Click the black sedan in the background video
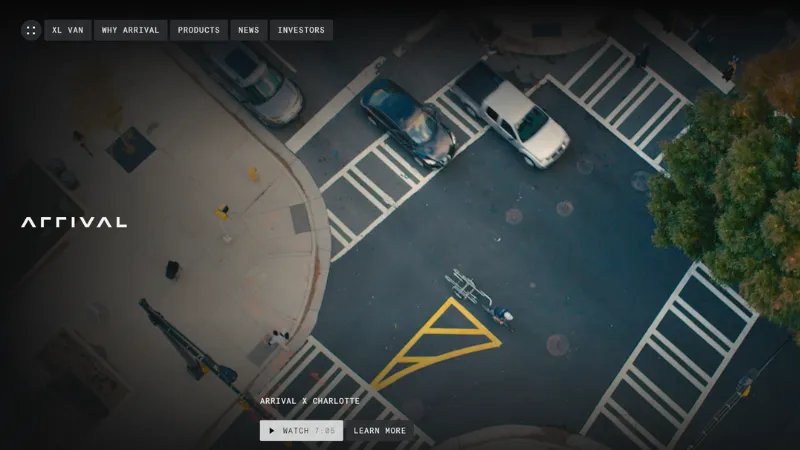The image size is (800, 450). pyautogui.click(x=407, y=122)
